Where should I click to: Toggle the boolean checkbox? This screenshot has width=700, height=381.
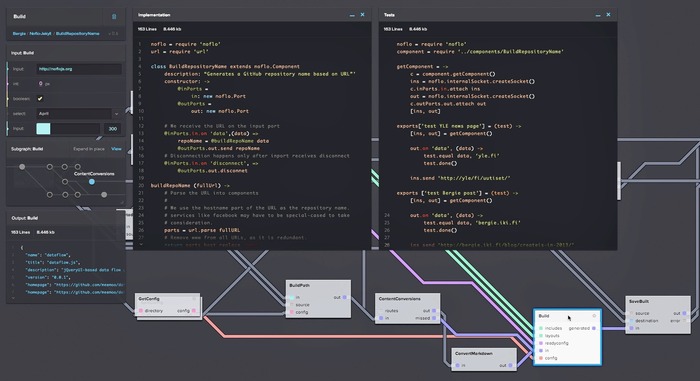tap(40, 99)
